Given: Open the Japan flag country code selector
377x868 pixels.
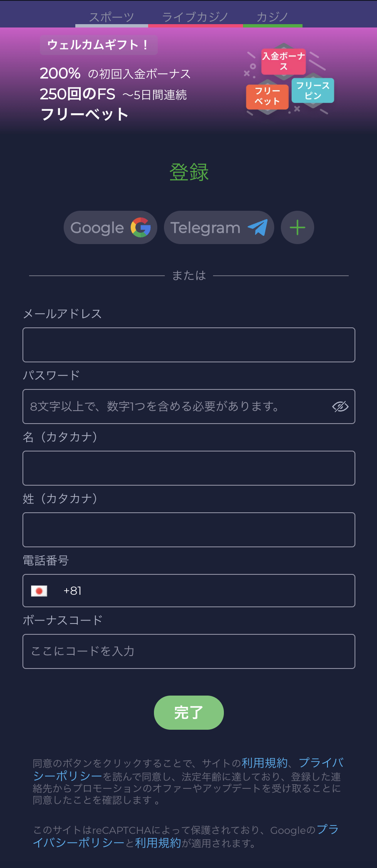Looking at the screenshot, I should click(x=39, y=591).
